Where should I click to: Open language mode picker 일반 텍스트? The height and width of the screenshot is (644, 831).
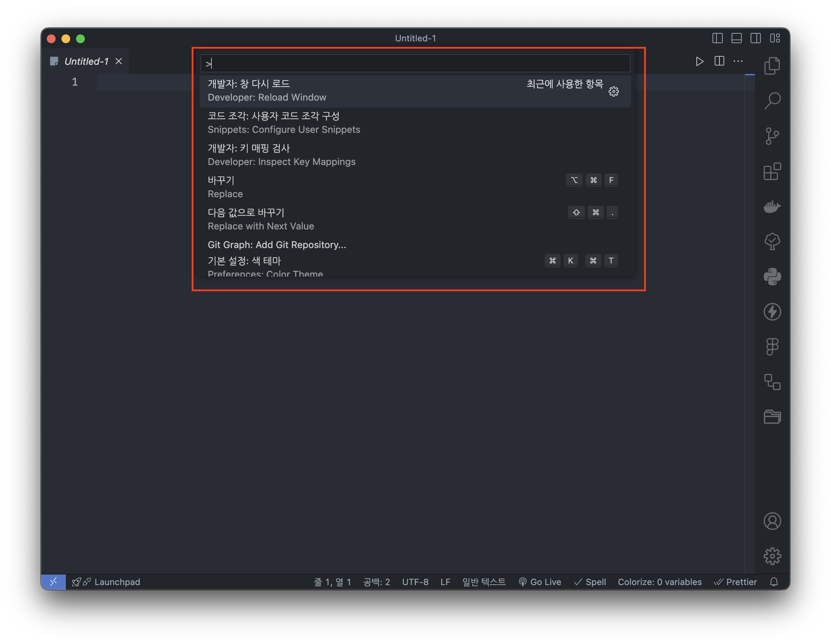[x=484, y=581]
